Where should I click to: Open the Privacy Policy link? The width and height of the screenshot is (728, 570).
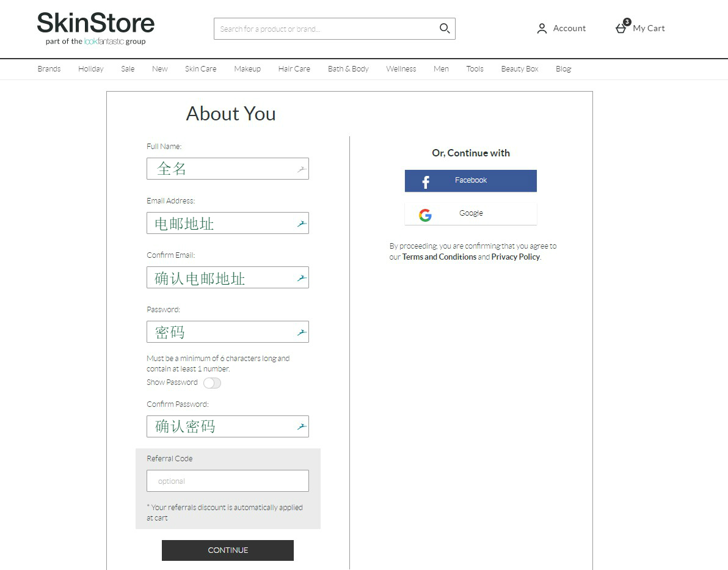tap(515, 257)
